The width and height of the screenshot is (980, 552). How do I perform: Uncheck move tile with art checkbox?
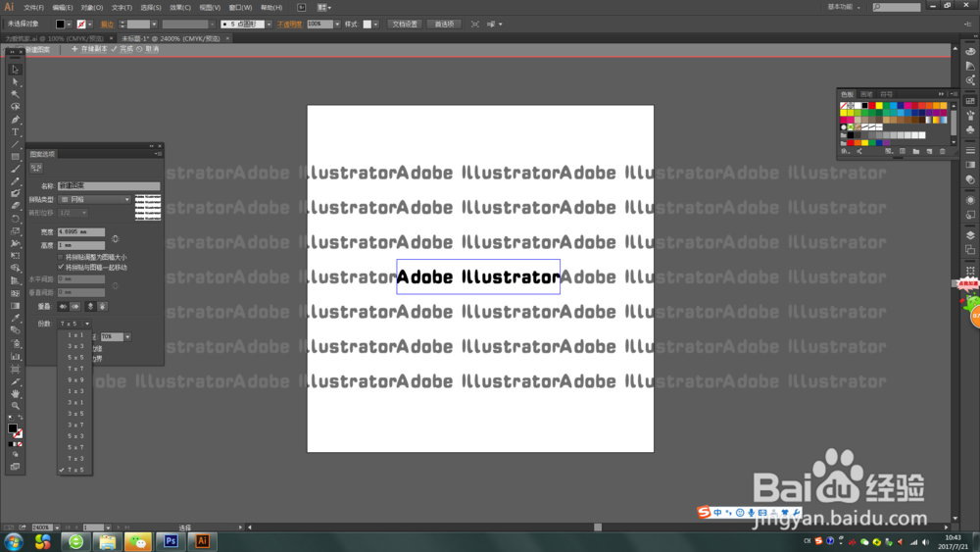pos(61,267)
